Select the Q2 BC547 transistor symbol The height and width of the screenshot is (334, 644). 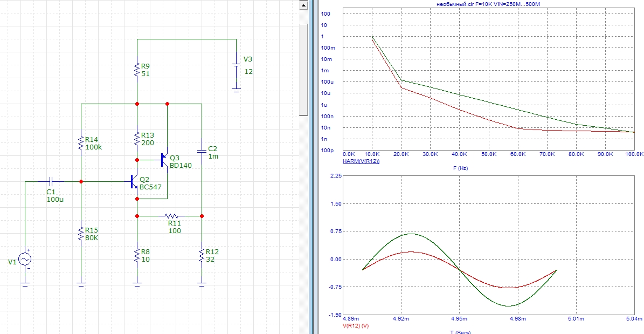tap(134, 181)
